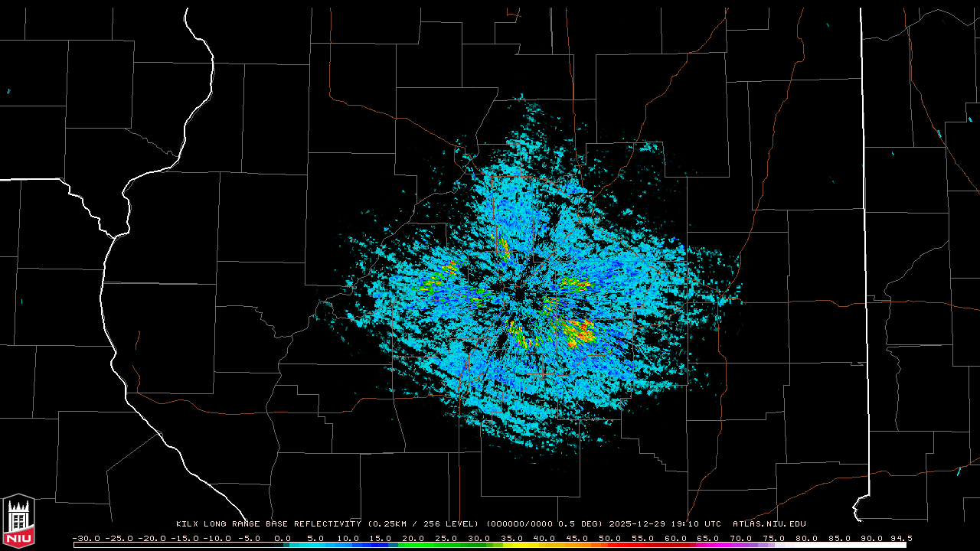Click the 94.5 label at scale end
The width and height of the screenshot is (980, 551).
click(x=900, y=538)
